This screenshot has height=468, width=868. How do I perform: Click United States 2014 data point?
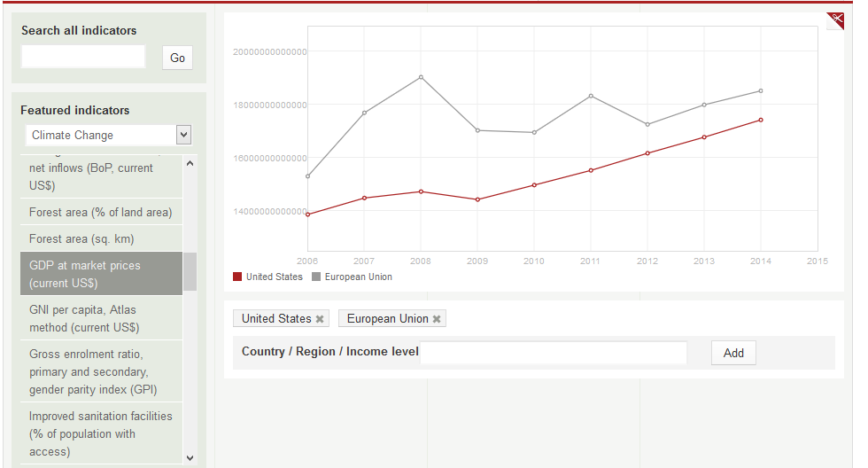760,120
